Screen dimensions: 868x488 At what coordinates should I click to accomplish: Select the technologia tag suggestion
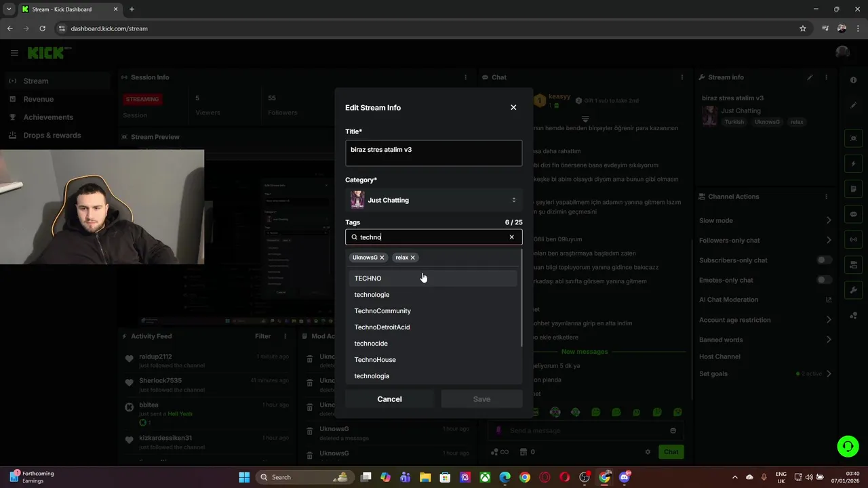coord(433,375)
